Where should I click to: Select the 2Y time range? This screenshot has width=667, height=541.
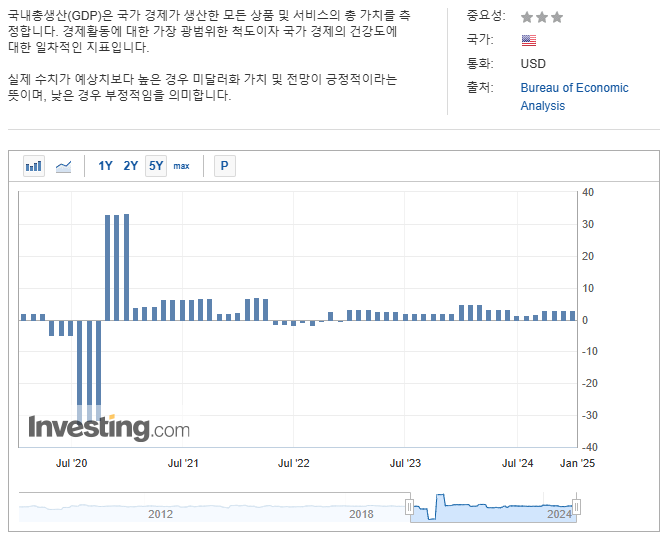(x=131, y=166)
